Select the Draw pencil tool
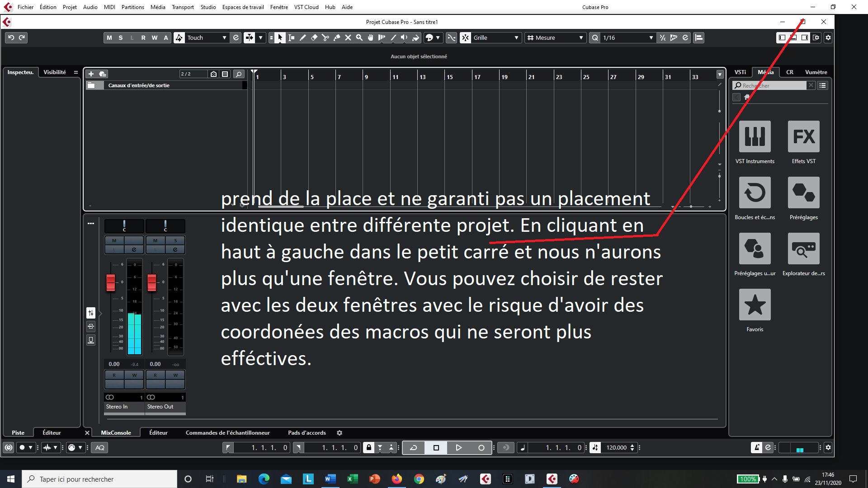 pyautogui.click(x=303, y=38)
